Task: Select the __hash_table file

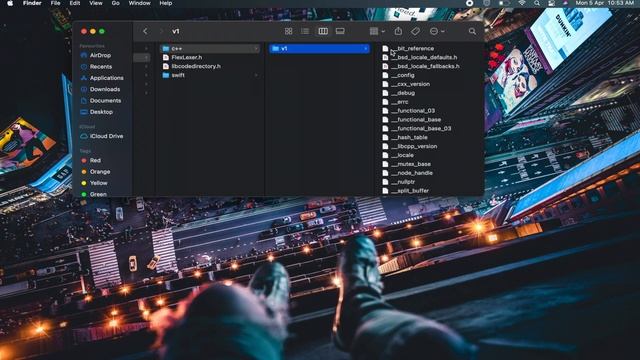Action: [409, 138]
